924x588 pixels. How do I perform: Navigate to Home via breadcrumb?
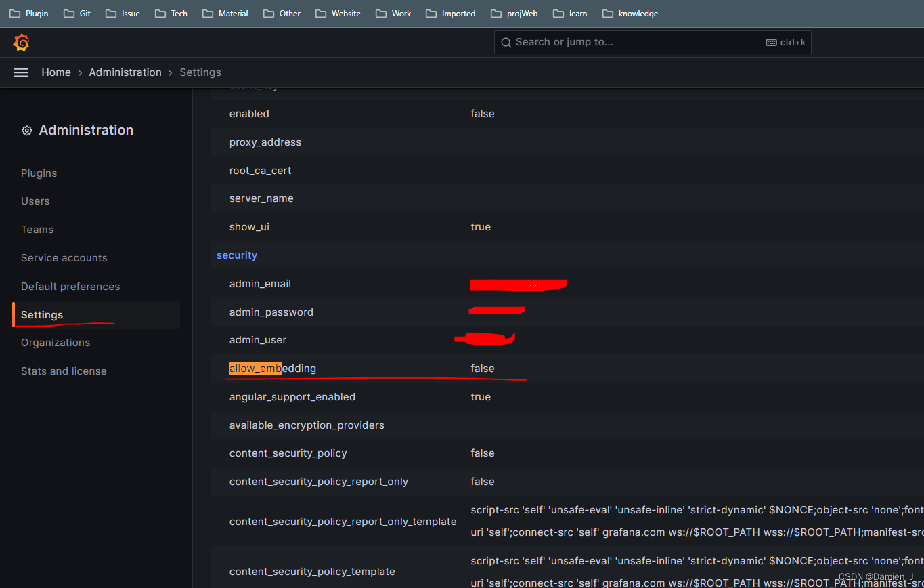[x=56, y=72]
